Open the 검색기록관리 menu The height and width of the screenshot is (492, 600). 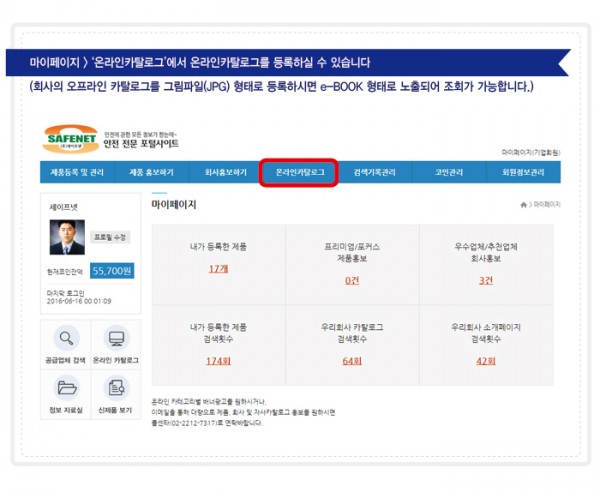tap(375, 172)
